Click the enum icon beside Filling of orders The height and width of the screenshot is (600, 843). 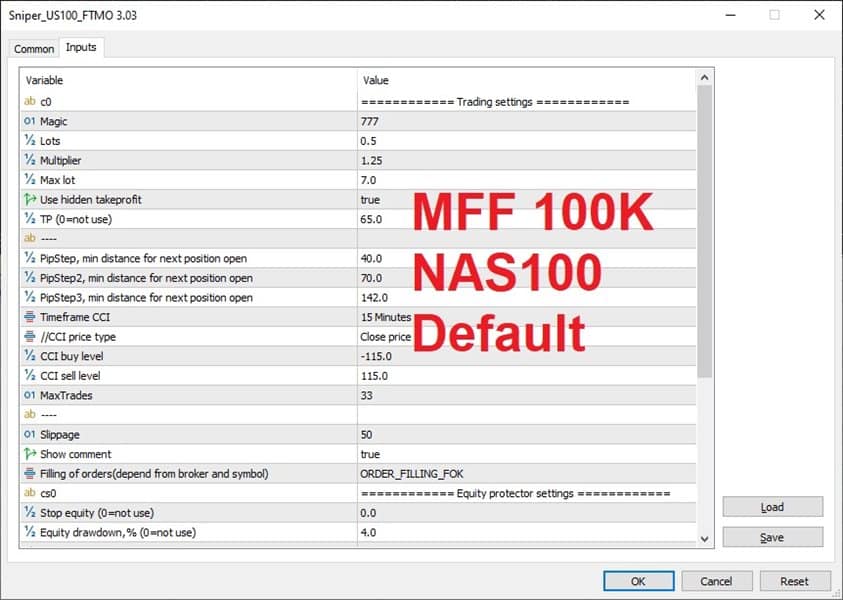[x=30, y=474]
